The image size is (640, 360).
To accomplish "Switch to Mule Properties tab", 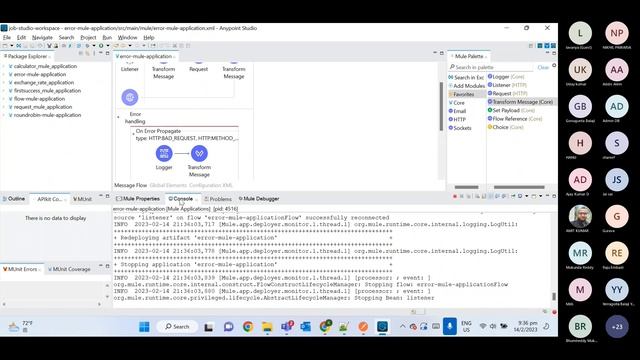I will coord(138,199).
